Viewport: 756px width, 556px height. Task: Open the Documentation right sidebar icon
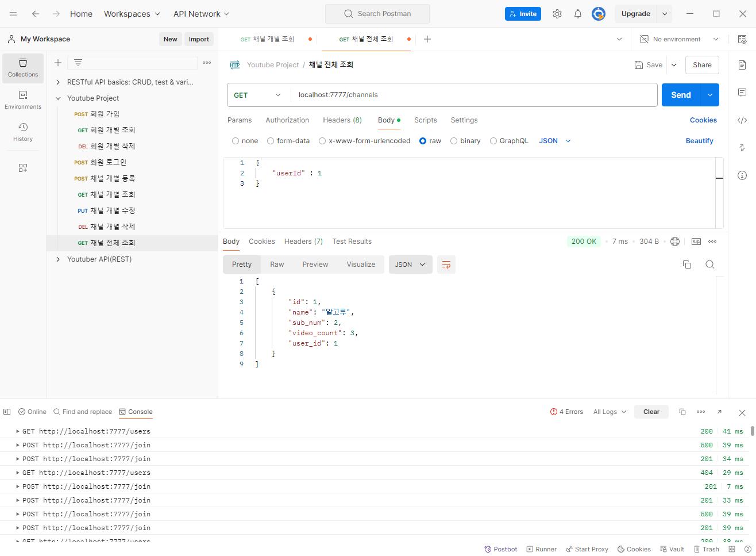click(x=742, y=65)
